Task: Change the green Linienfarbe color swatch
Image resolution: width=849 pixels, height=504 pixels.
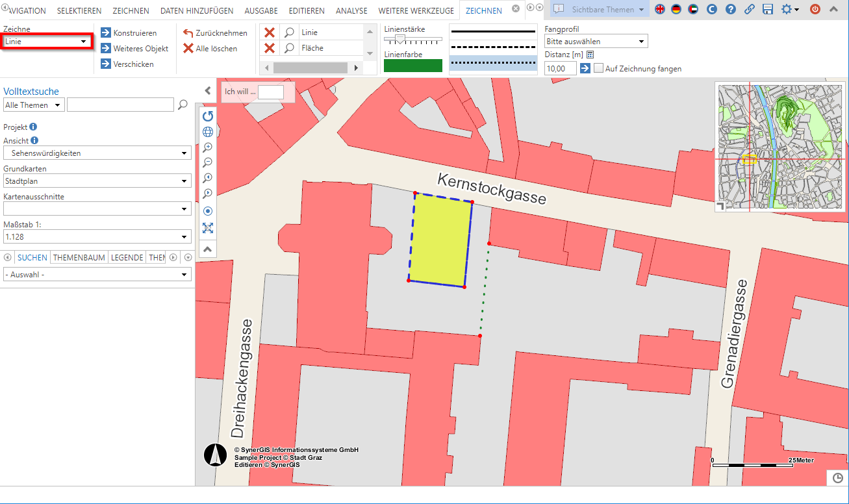Action: pyautogui.click(x=412, y=65)
